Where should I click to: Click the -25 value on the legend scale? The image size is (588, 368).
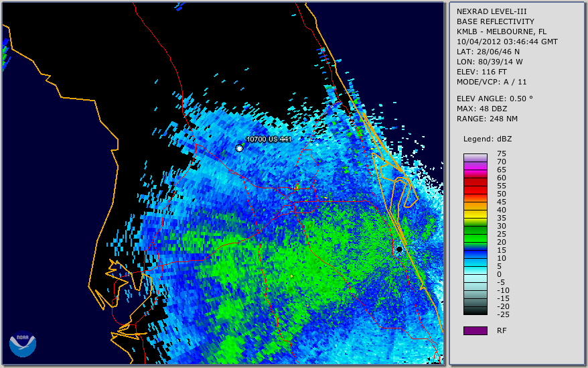point(503,314)
